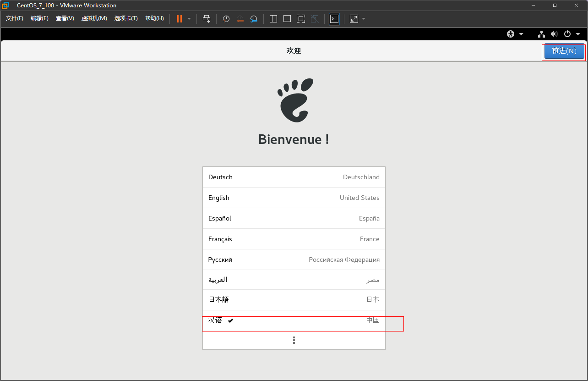The image size is (588, 381).
Task: Open the 帮助(H) menu
Action: tap(154, 18)
